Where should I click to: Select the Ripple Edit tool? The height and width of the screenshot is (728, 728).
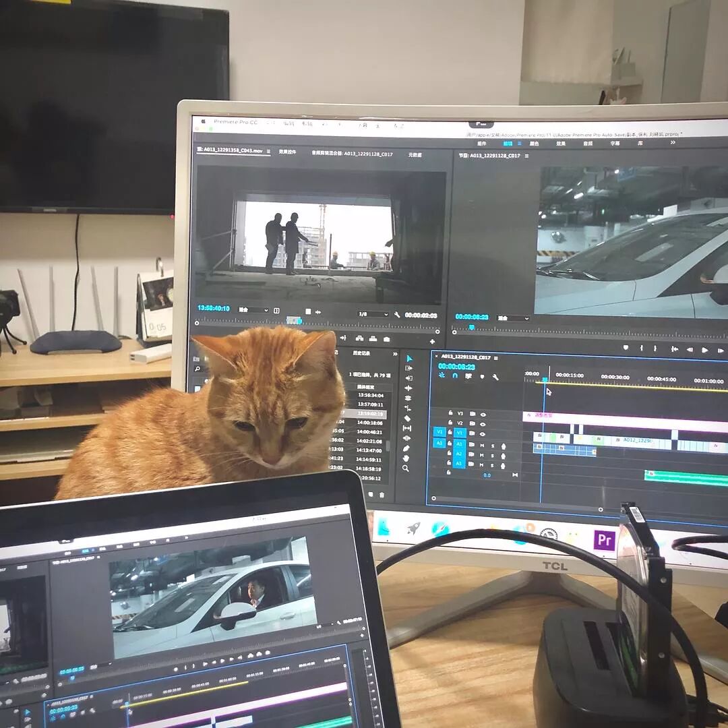pyautogui.click(x=408, y=388)
